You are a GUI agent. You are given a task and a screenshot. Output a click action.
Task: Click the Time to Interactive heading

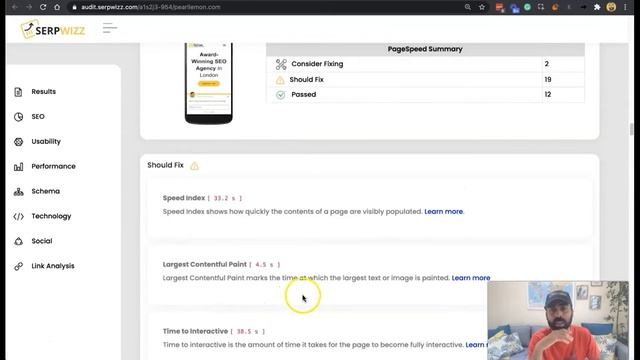point(195,331)
